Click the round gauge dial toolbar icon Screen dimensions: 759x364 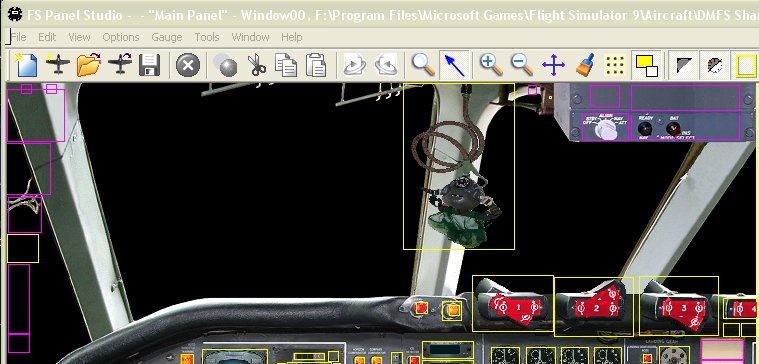pyautogui.click(x=714, y=65)
